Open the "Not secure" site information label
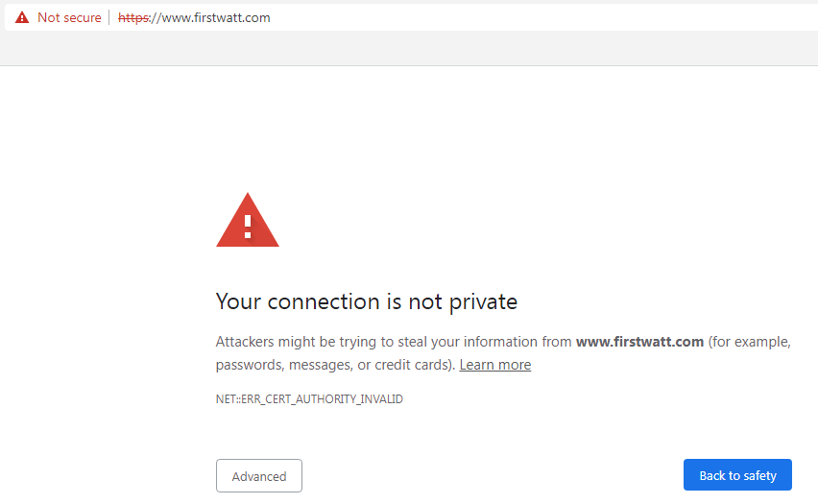Viewport: 818px width, 504px height. pos(69,17)
